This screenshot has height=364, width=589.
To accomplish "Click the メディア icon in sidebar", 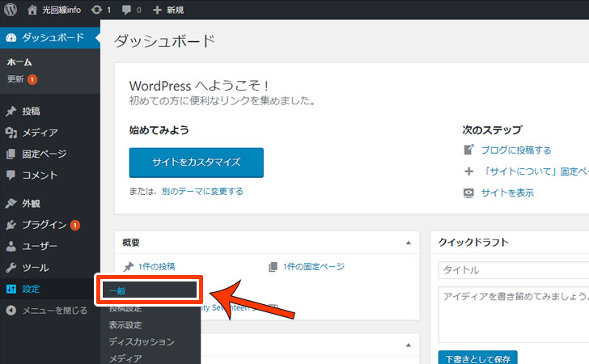I will (x=11, y=133).
